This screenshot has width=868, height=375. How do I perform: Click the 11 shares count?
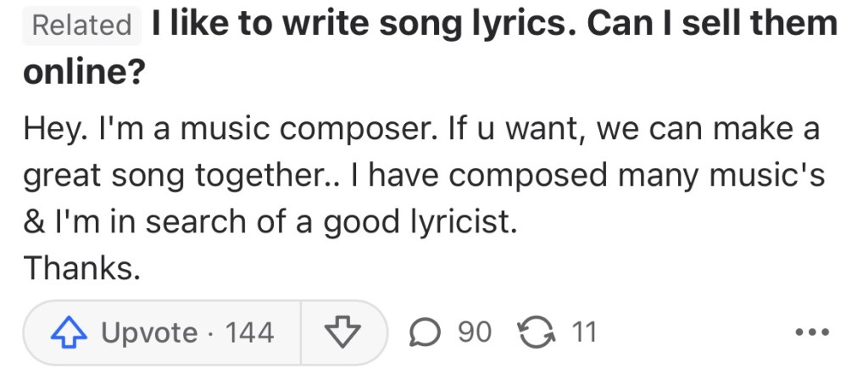(583, 333)
